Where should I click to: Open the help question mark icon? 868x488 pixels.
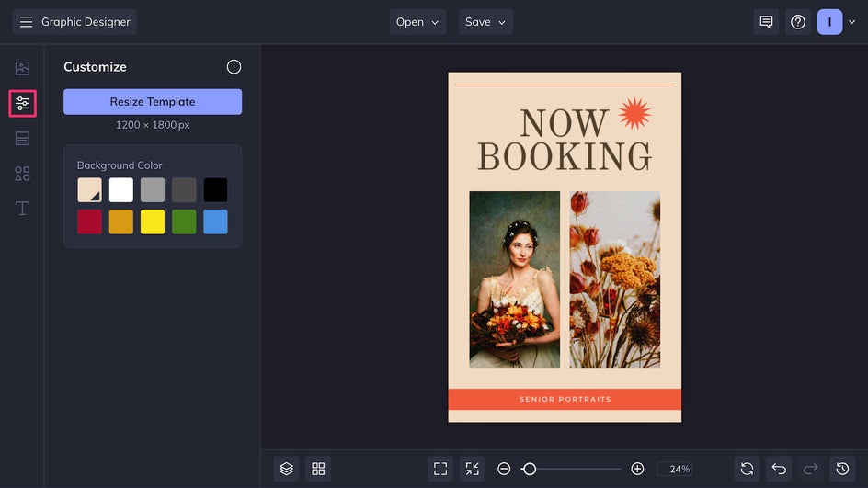[798, 21]
